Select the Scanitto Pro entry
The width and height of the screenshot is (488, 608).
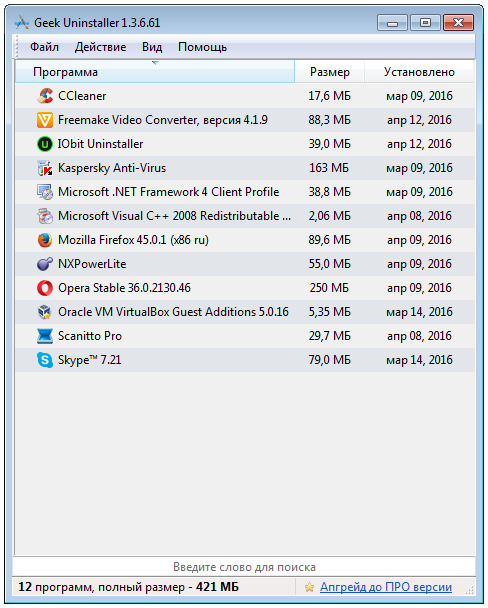pos(90,336)
